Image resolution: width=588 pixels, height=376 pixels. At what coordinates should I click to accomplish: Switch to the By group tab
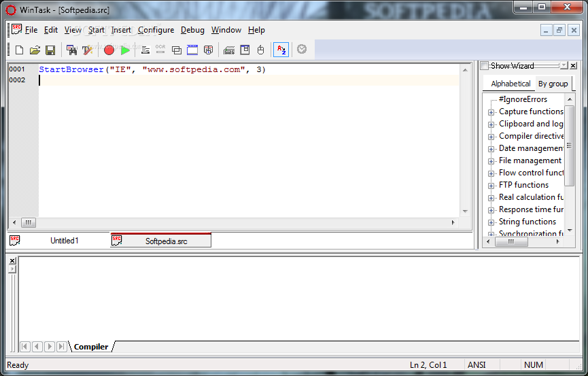pos(553,84)
